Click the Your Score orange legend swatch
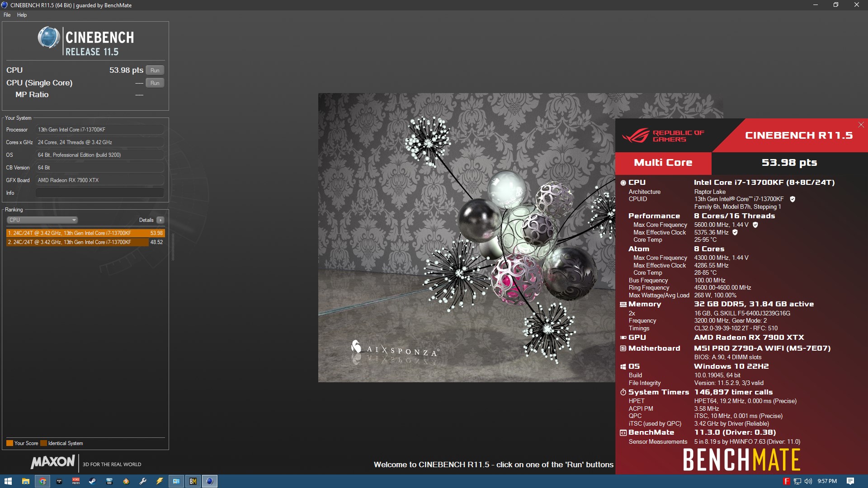 pyautogui.click(x=9, y=443)
